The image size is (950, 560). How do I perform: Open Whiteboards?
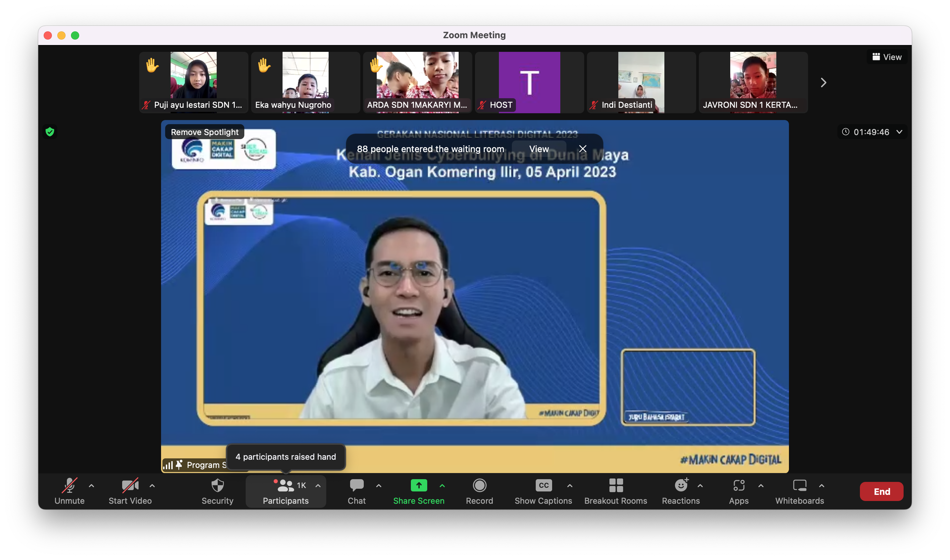800,491
